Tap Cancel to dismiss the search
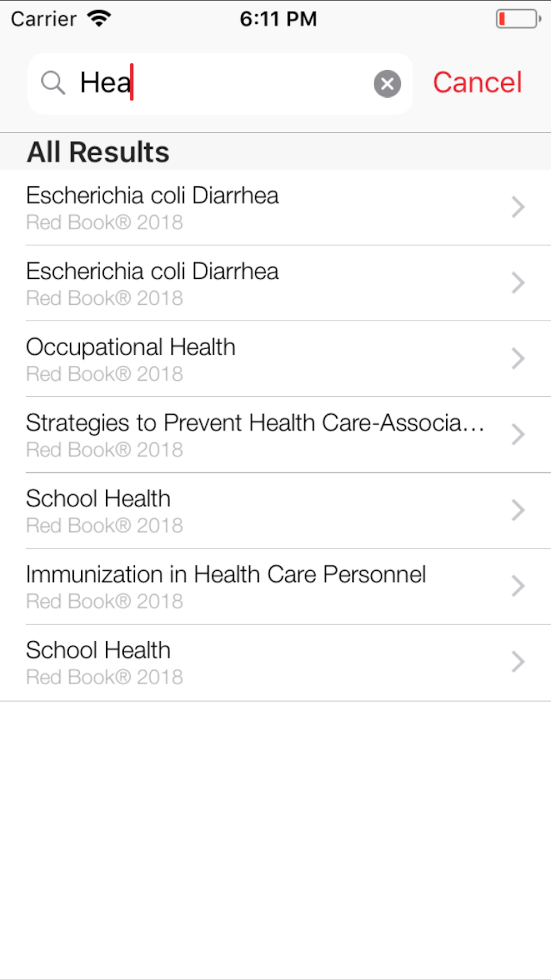Viewport: 551px width, 980px height. pyautogui.click(x=477, y=83)
